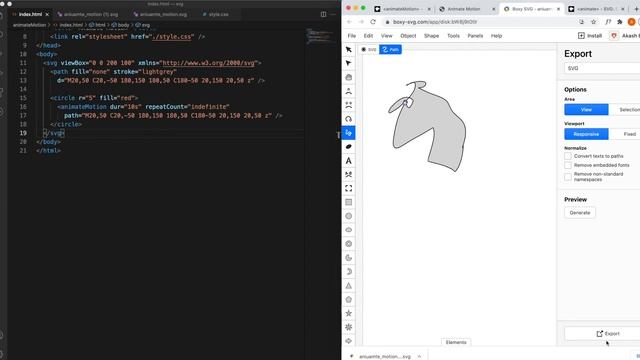The image size is (640, 360).
Task: Open the Tools menu
Action: pyautogui.click(x=453, y=36)
